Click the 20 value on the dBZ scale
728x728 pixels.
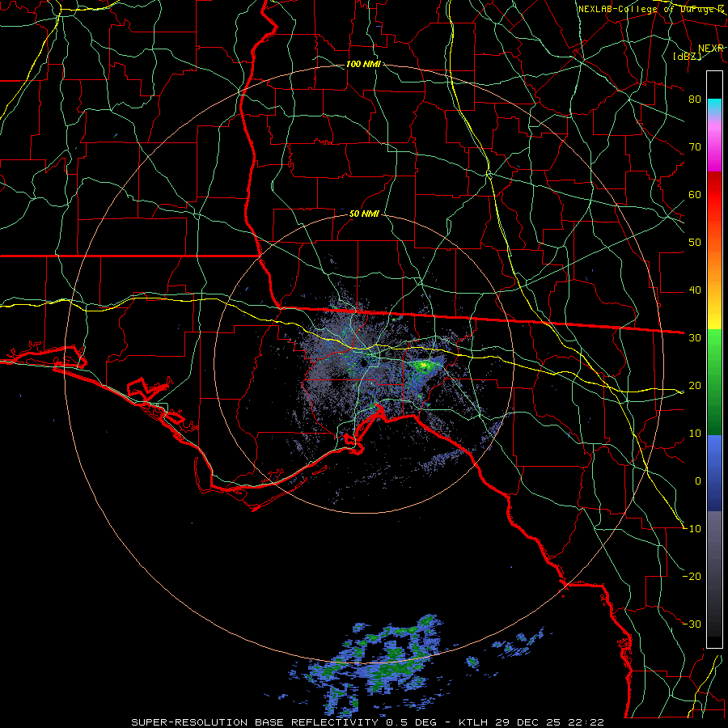[695, 385]
